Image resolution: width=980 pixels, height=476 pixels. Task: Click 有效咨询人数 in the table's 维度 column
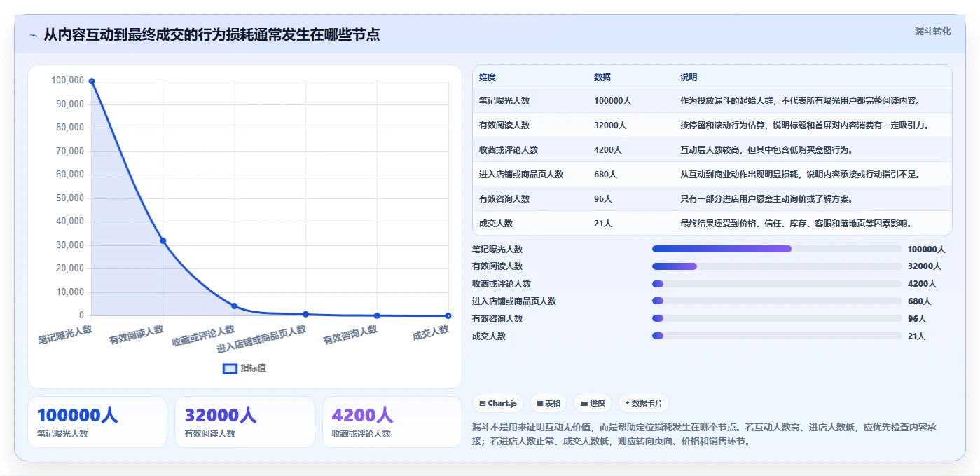(x=504, y=199)
